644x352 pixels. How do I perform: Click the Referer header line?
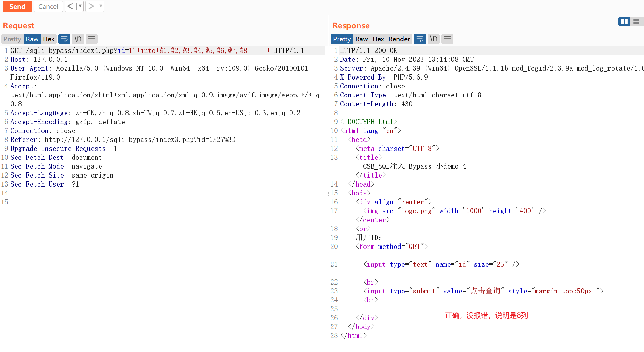pyautogui.click(x=123, y=139)
